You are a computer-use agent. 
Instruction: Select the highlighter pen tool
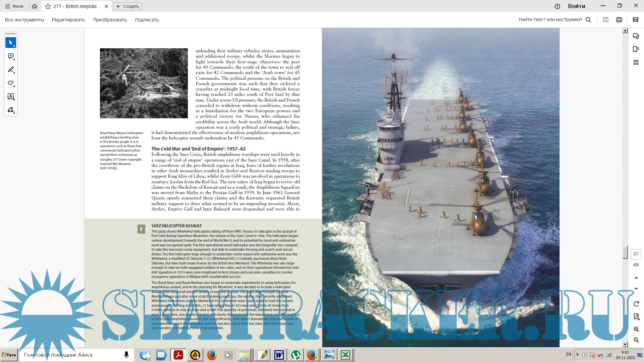tap(11, 70)
